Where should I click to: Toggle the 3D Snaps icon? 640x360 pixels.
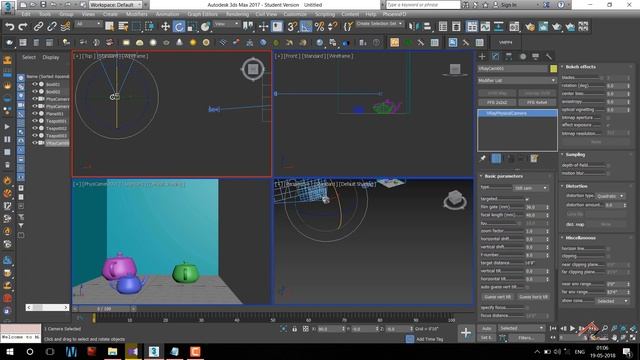pos(291,27)
